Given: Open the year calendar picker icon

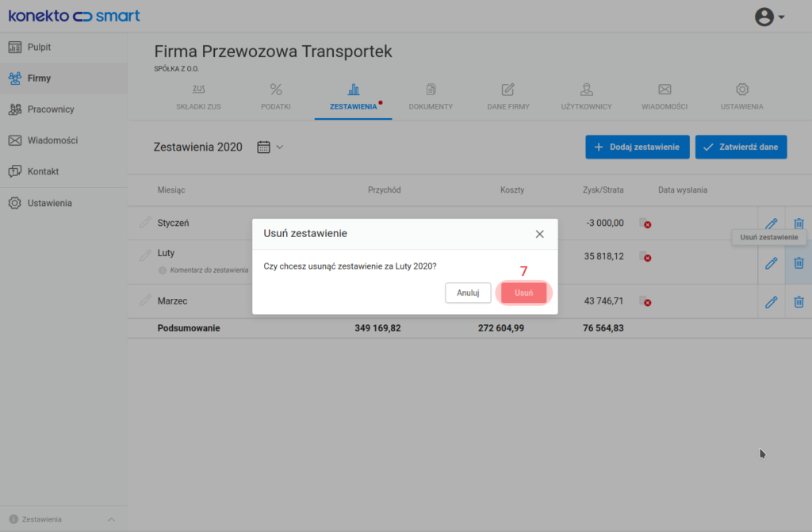Looking at the screenshot, I should point(263,147).
